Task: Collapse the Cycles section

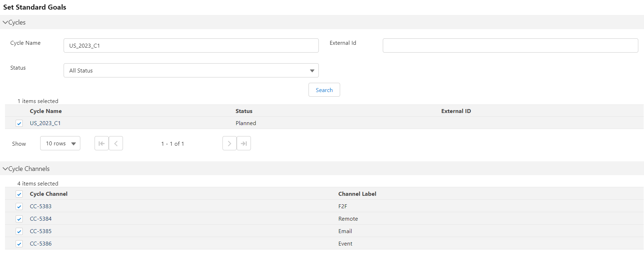Action: tap(5, 22)
